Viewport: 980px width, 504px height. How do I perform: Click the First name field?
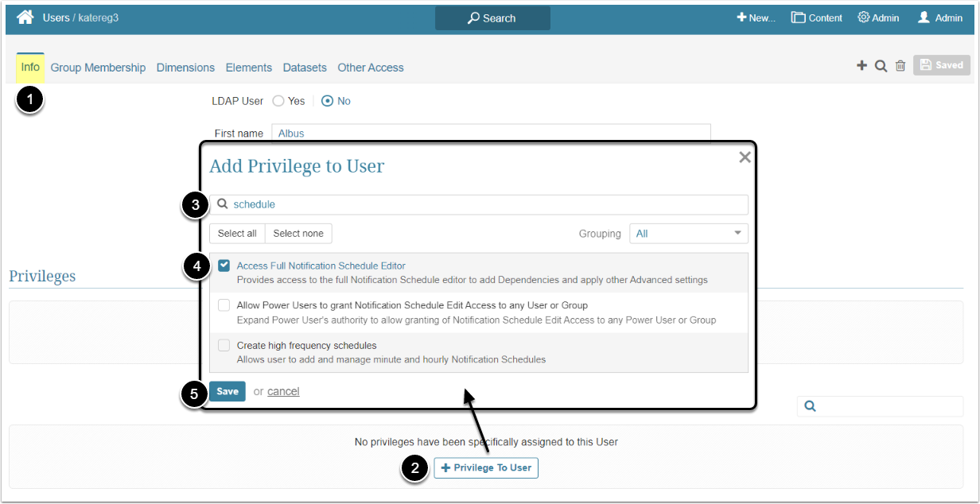point(491,133)
